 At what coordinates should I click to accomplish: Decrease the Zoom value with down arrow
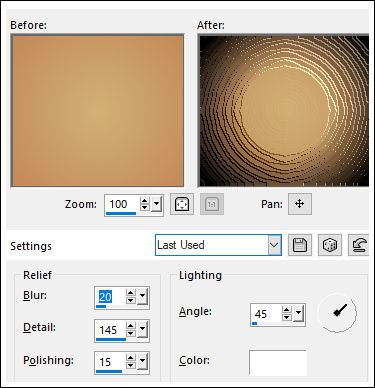(x=144, y=208)
